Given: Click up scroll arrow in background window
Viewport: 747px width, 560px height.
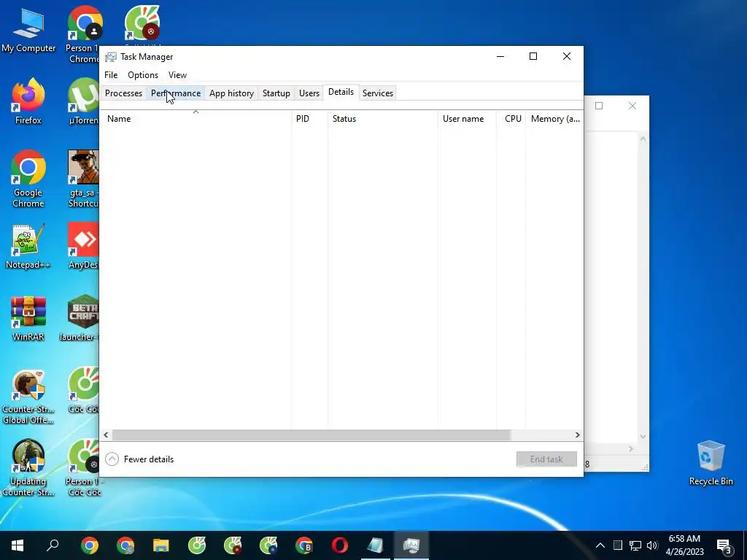Looking at the screenshot, I should pyautogui.click(x=643, y=139).
